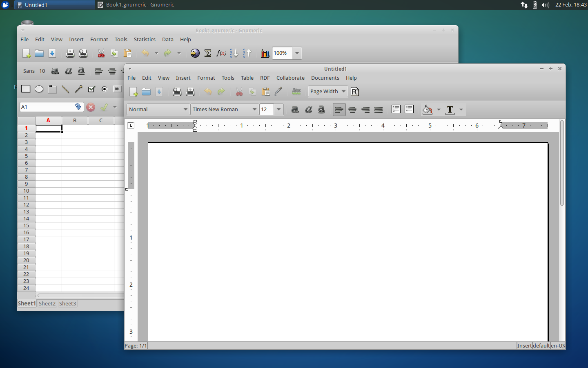Click the format painter brush in AbiWord
The height and width of the screenshot is (368, 588).
pos(278,92)
